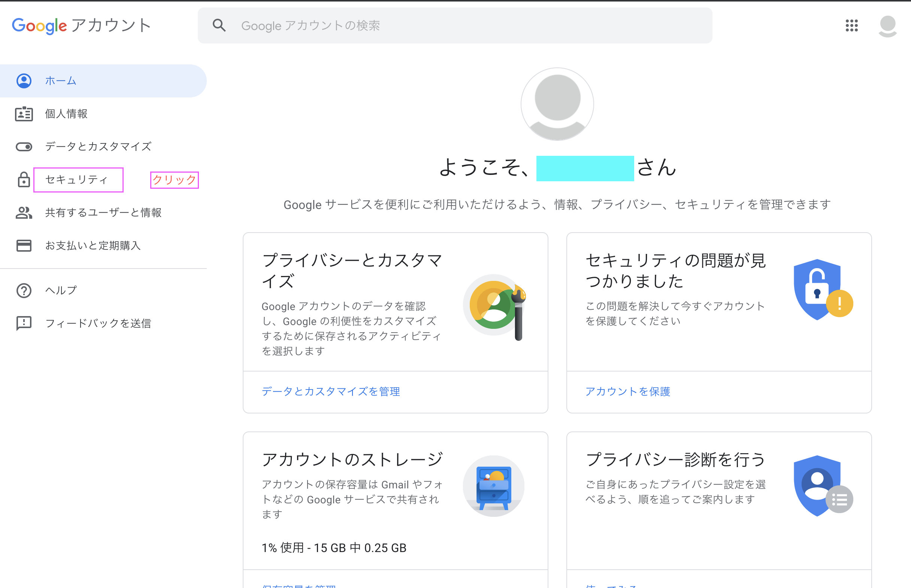Click the 1% 使用 - 15 GB 中 0.25 GB text
911x588 pixels.
point(334,548)
